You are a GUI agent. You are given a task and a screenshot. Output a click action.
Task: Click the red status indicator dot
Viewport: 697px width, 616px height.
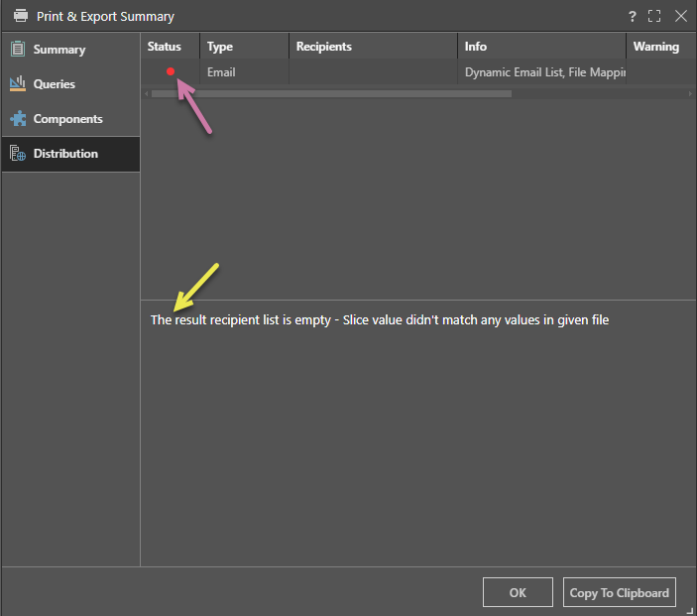click(171, 72)
